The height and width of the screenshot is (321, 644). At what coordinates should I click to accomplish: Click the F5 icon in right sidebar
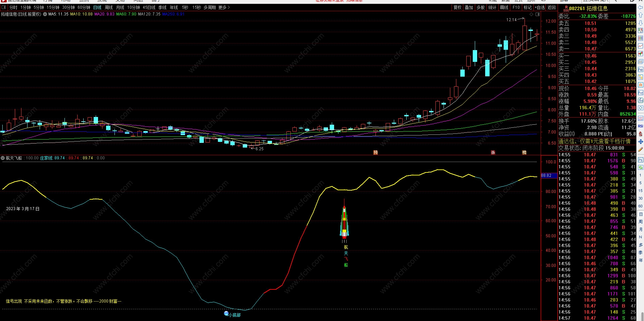pos(641,160)
